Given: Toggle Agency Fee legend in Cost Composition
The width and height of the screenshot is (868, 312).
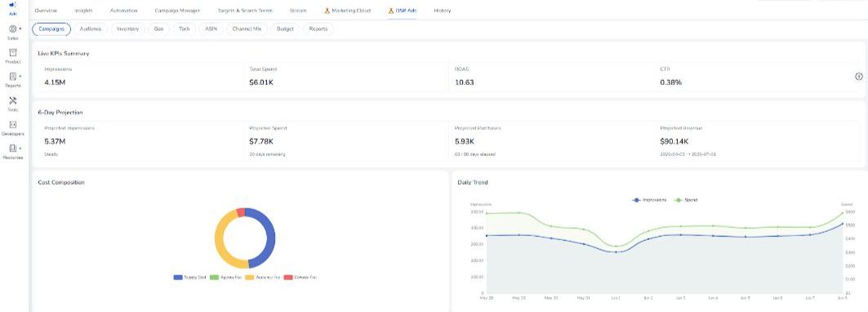Looking at the screenshot, I should (x=226, y=277).
